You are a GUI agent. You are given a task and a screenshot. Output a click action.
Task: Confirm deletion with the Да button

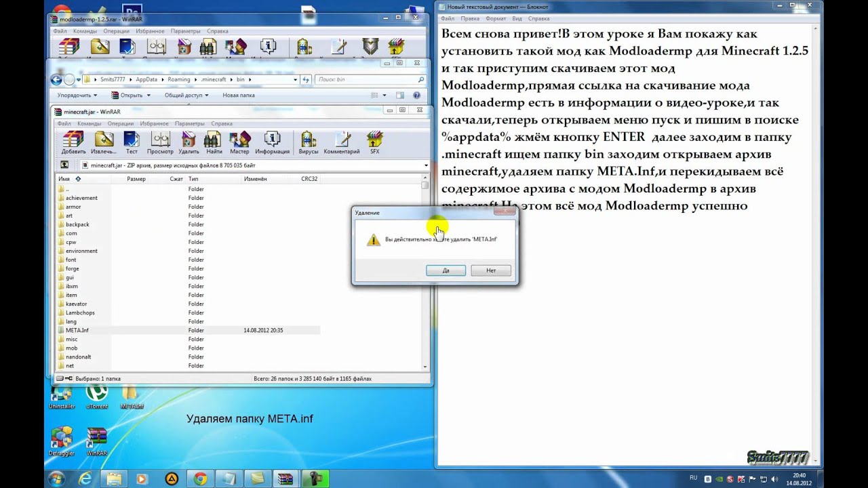coord(446,270)
